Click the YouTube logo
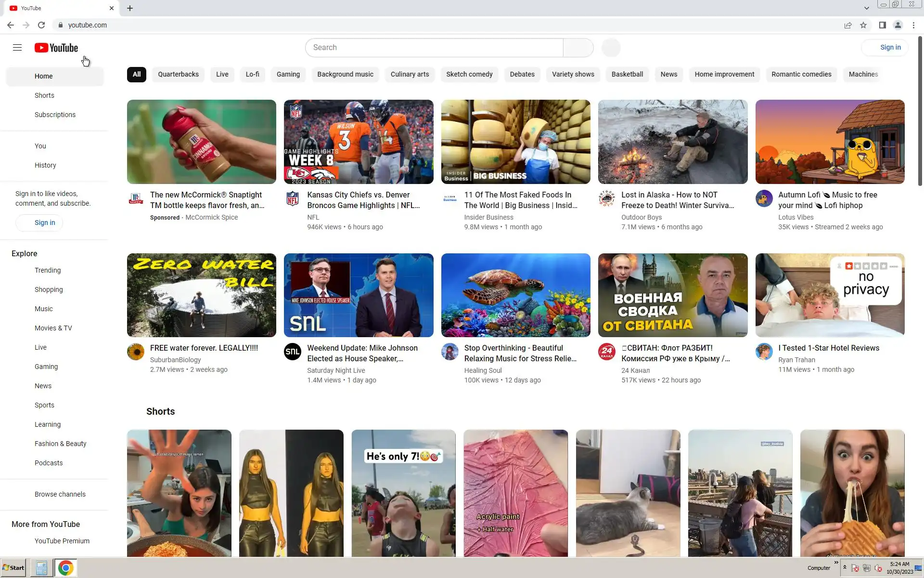924x578 pixels. click(56, 48)
